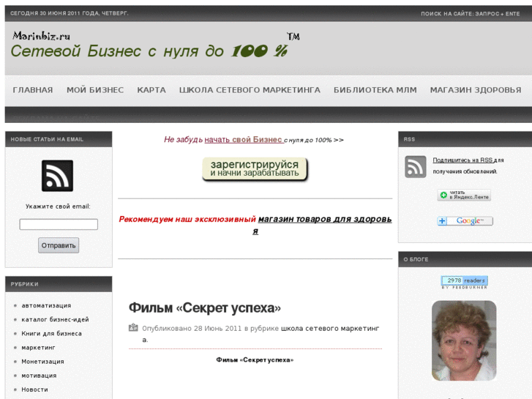This screenshot has height=399, width=532.
Task: Open the ГЛАВНАЯ menu item
Action: point(33,90)
